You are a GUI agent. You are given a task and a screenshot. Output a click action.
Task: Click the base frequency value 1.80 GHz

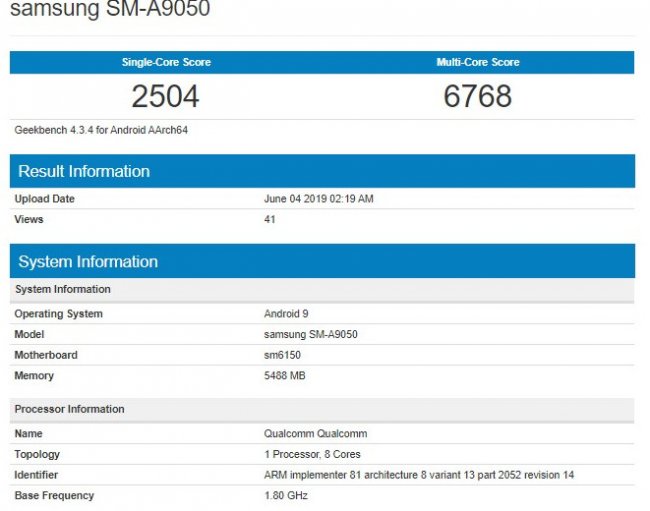pos(287,495)
